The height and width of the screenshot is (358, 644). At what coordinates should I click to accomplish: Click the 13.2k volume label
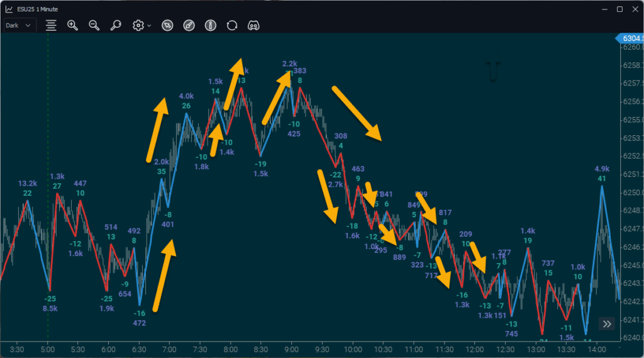[x=28, y=183]
